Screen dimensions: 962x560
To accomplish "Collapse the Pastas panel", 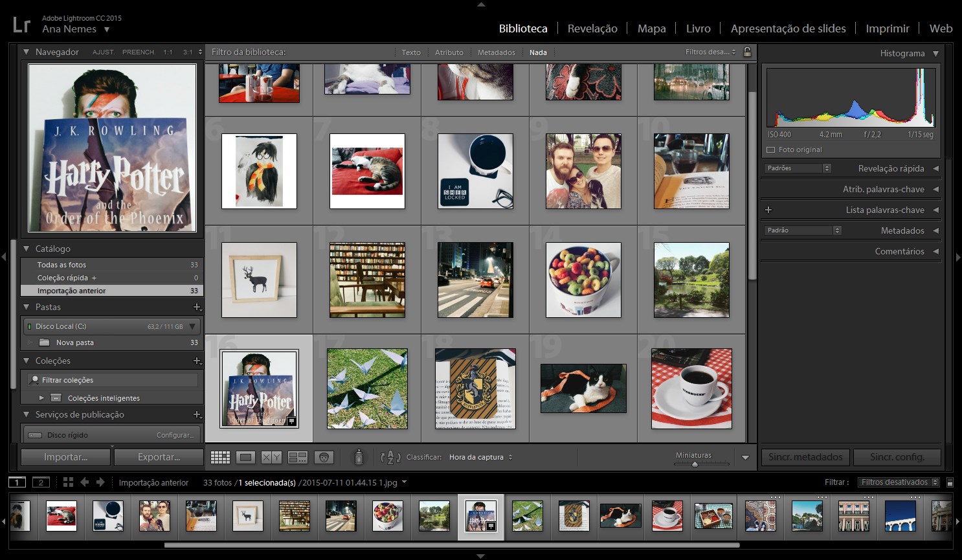I will tap(26, 307).
